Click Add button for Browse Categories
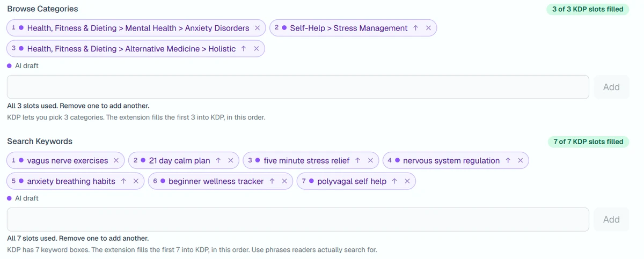This screenshot has width=644, height=259. coord(611,87)
